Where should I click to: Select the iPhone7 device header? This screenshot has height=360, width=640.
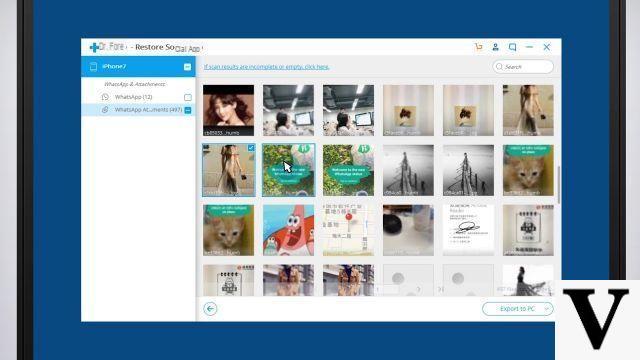(x=138, y=67)
